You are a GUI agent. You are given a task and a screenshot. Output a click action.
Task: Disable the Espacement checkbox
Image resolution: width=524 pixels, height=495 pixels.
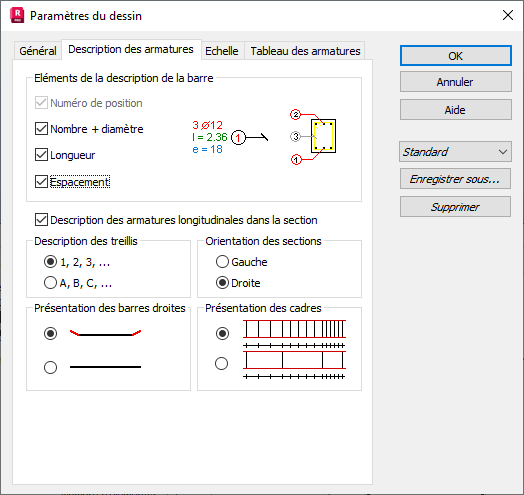41,181
